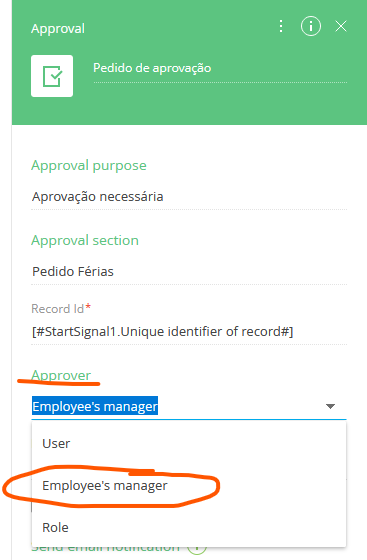367x560 pixels.
Task: Pick 'Role' in the approver list
Action: click(x=189, y=528)
